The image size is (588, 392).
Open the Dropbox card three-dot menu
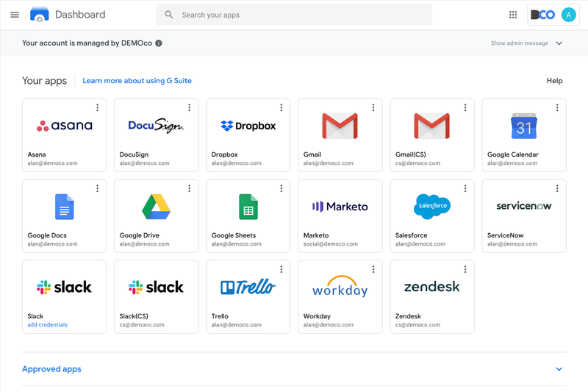coord(282,107)
